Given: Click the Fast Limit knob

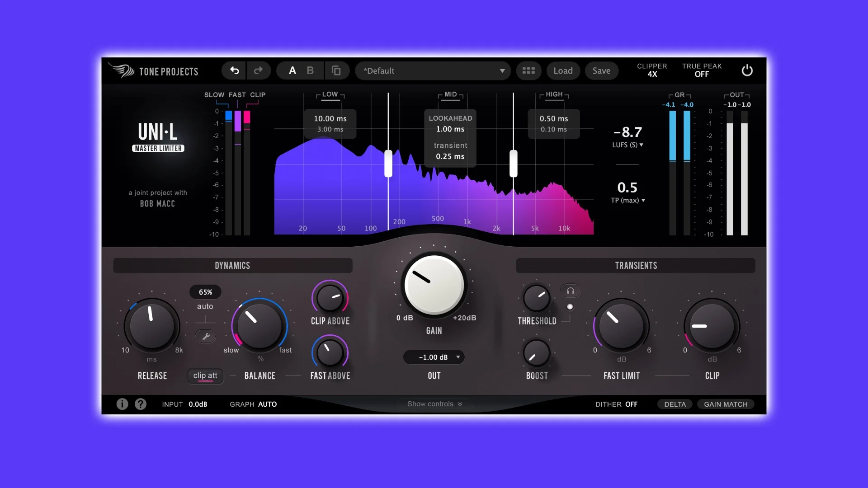Looking at the screenshot, I should 622,326.
